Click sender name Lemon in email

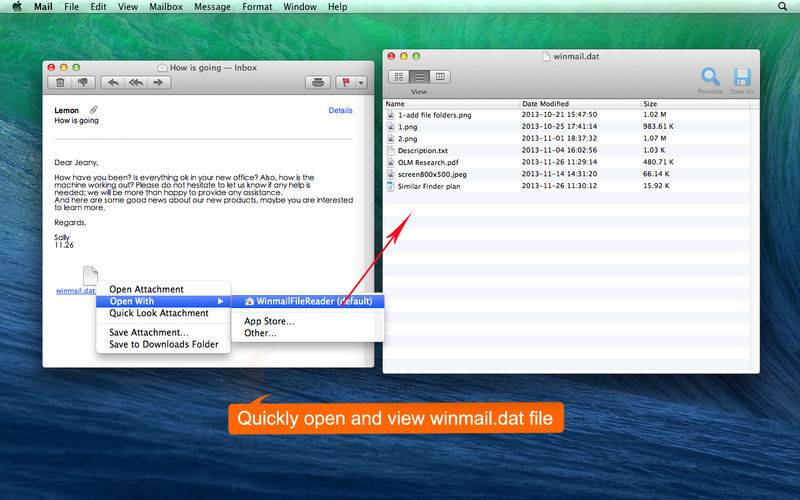pyautogui.click(x=67, y=110)
